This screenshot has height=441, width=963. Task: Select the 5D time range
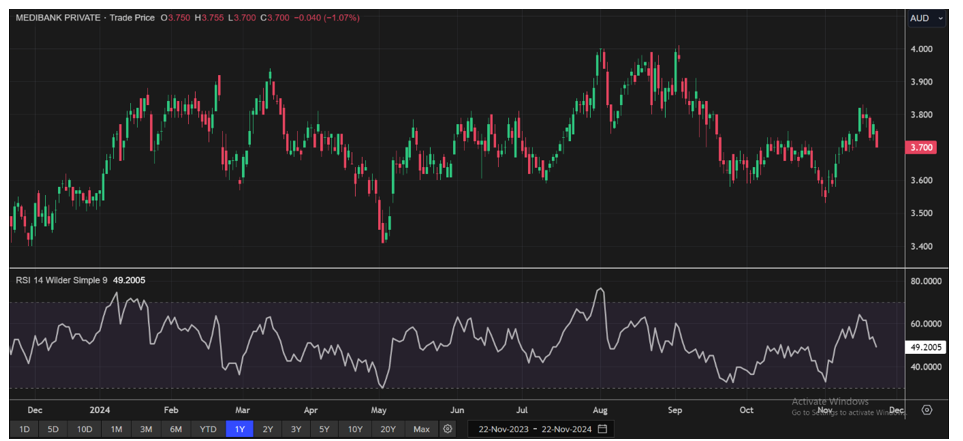[x=53, y=429]
